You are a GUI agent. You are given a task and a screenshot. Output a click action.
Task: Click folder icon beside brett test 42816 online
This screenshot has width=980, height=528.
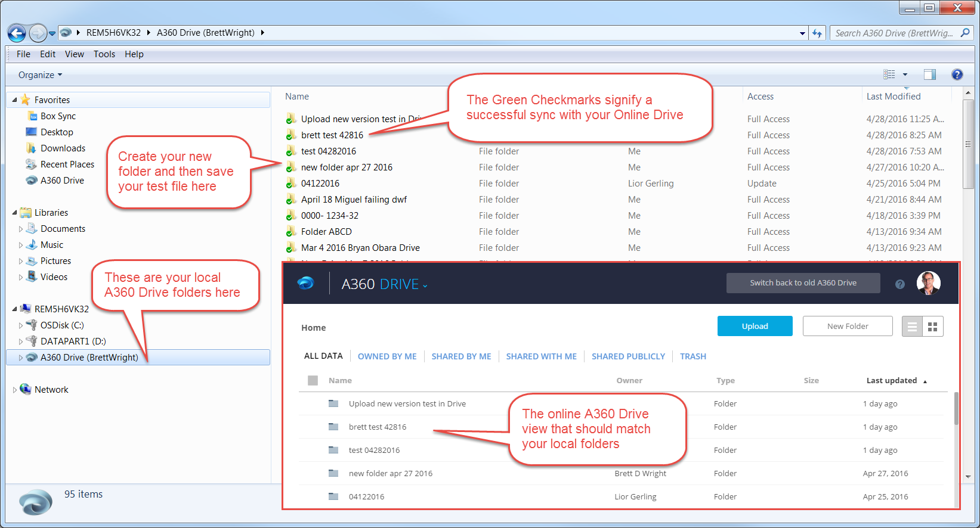coord(333,427)
